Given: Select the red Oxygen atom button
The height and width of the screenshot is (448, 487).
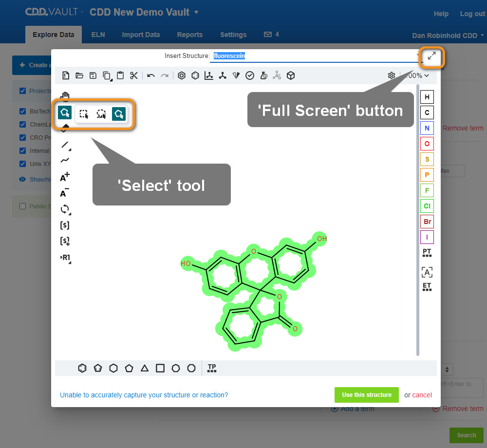Looking at the screenshot, I should pos(427,144).
